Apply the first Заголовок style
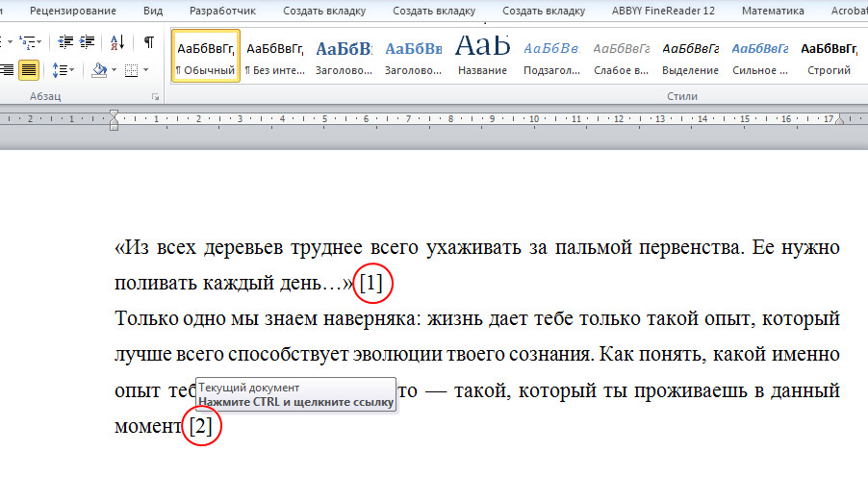Viewport: 868px width, 502px height. 345,56
